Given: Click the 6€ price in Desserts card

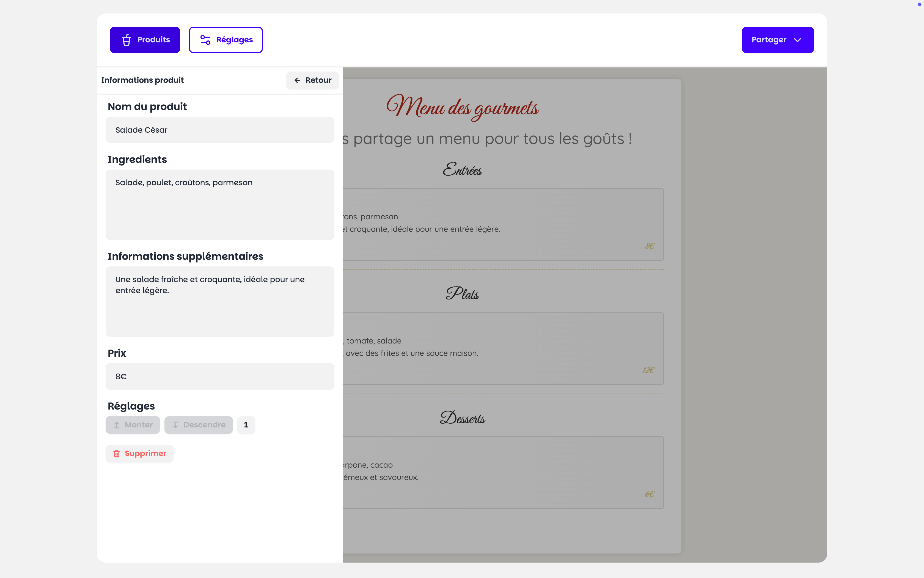Looking at the screenshot, I should [650, 494].
